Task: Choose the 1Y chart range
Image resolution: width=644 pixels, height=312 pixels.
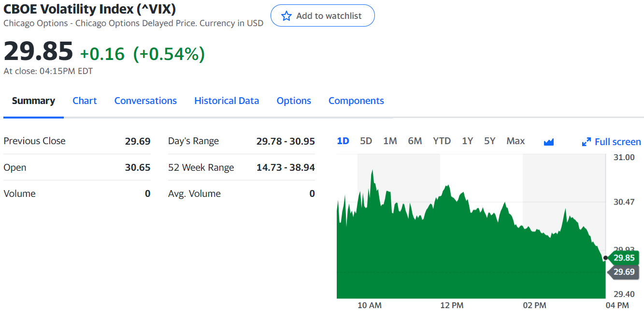Action: tap(467, 141)
